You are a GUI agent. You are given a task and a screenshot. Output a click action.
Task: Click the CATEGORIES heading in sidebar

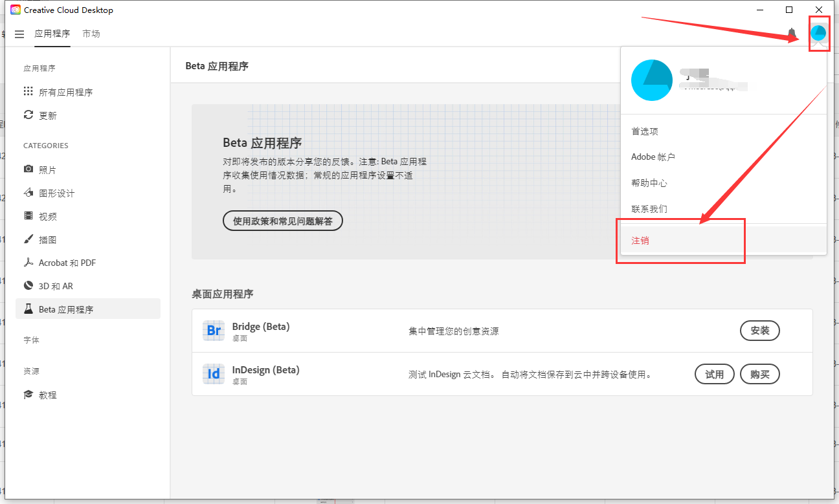[46, 146]
